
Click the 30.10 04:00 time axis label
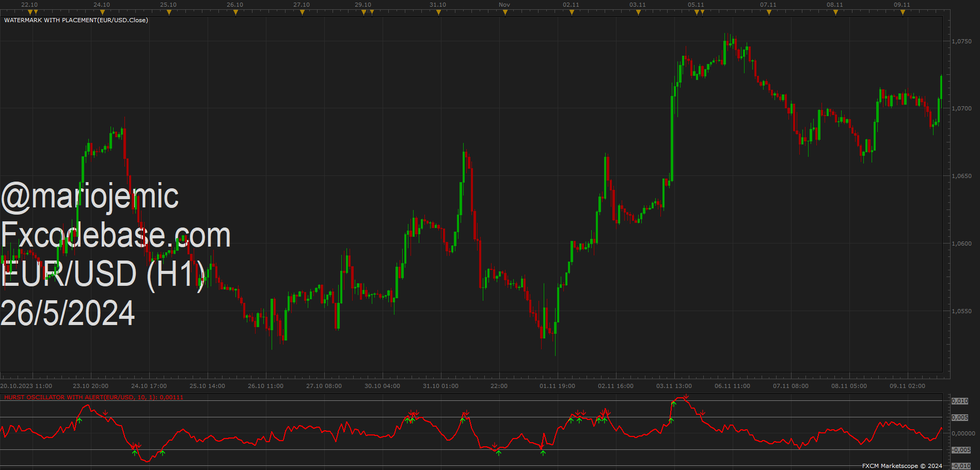pos(383,386)
